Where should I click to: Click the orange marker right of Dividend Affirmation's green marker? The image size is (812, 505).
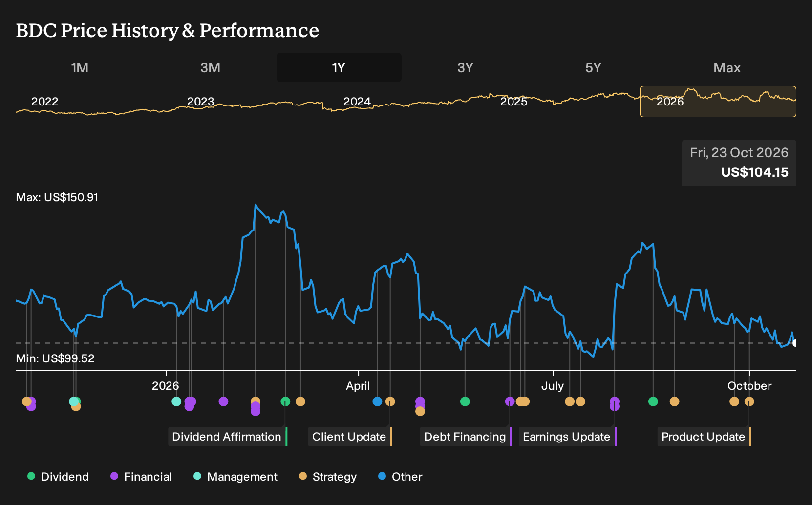click(300, 401)
